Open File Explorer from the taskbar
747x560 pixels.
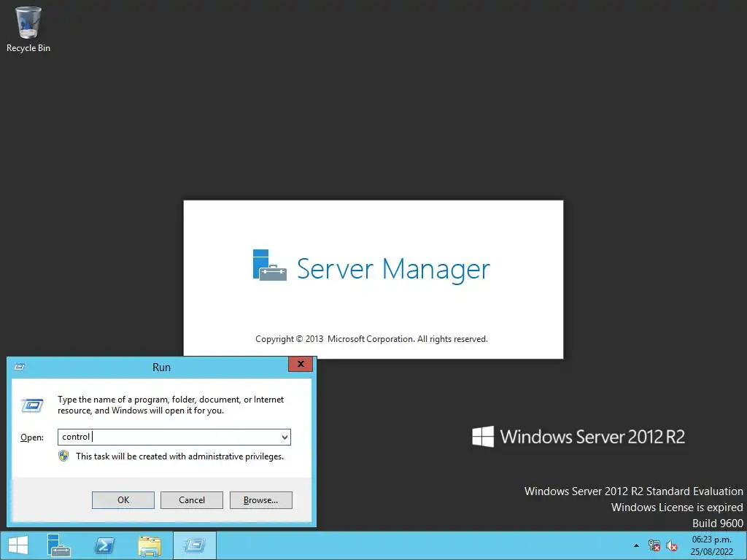[150, 545]
